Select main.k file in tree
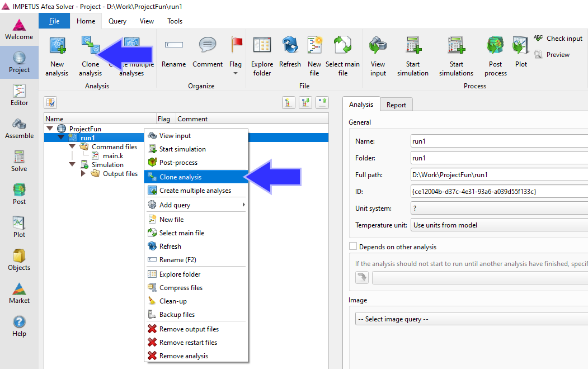588x370 pixels. (113, 156)
